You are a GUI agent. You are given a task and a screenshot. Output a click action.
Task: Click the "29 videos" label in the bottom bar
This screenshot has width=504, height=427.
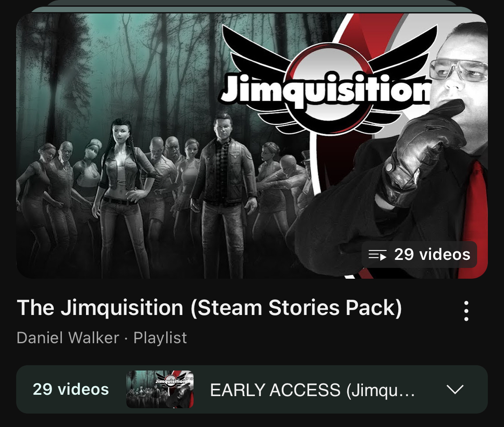tap(71, 389)
